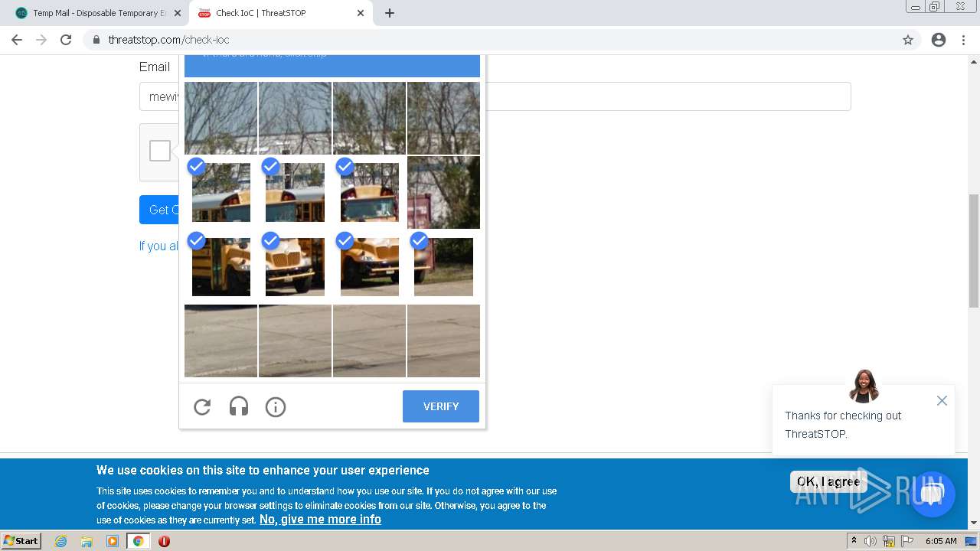
Task: Click the 6:05 AM clock
Action: point(941,541)
